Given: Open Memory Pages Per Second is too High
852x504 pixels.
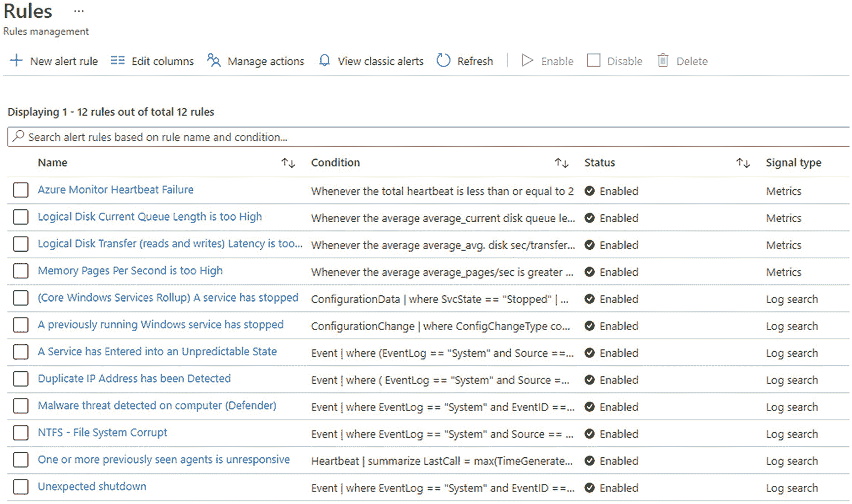Looking at the screenshot, I should [130, 271].
